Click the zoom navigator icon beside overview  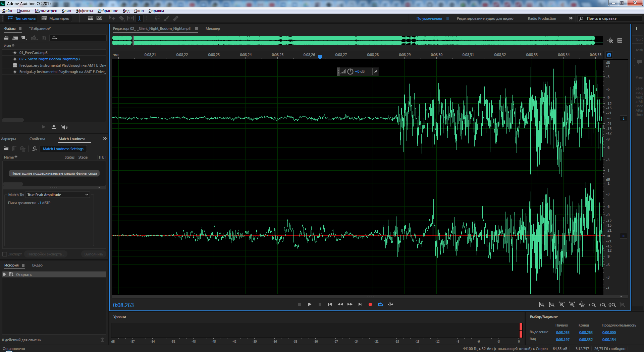click(x=610, y=41)
